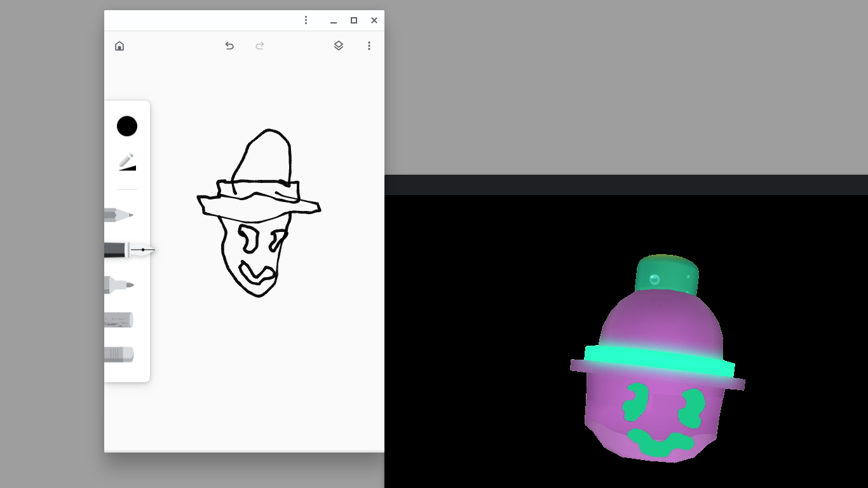Go to the drawing app home screen
The width and height of the screenshot is (868, 488).
pyautogui.click(x=119, y=46)
